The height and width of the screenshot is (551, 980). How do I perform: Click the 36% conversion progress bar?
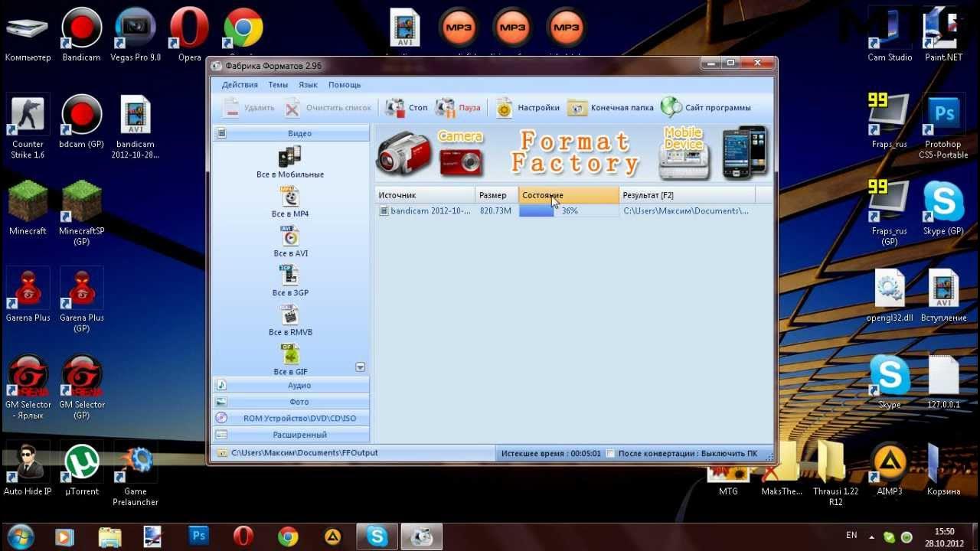(569, 210)
